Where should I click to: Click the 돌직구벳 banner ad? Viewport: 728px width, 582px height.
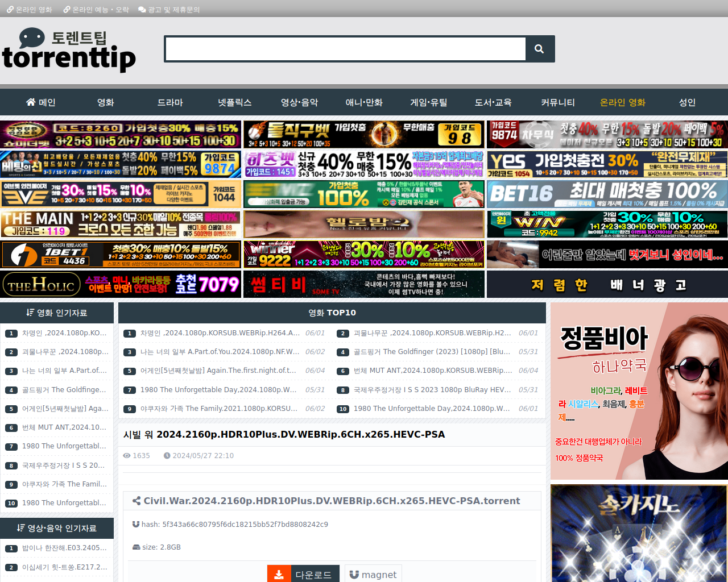point(364,134)
